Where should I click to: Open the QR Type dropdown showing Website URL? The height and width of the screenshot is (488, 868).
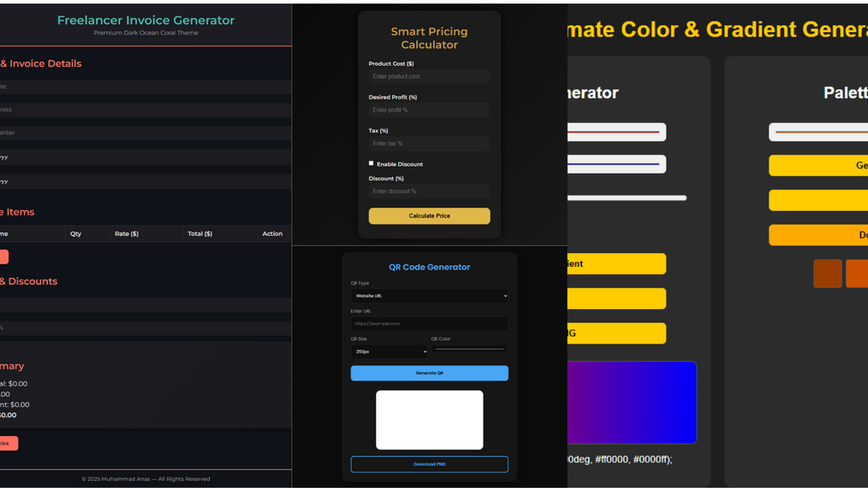(x=429, y=296)
